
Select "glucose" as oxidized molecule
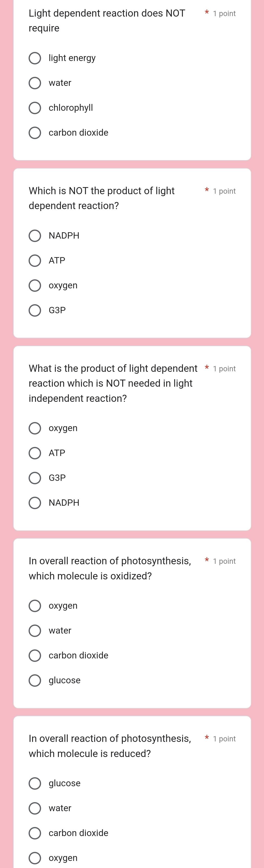pos(35,680)
